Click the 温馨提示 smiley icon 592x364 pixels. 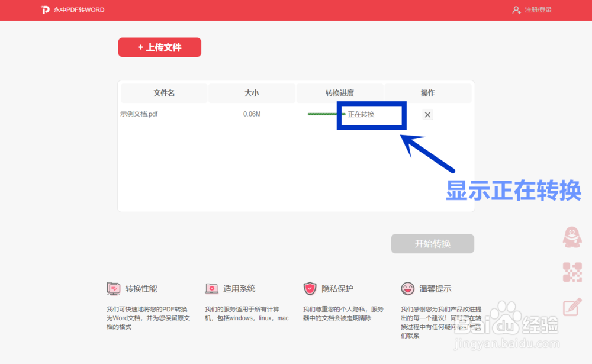click(407, 288)
